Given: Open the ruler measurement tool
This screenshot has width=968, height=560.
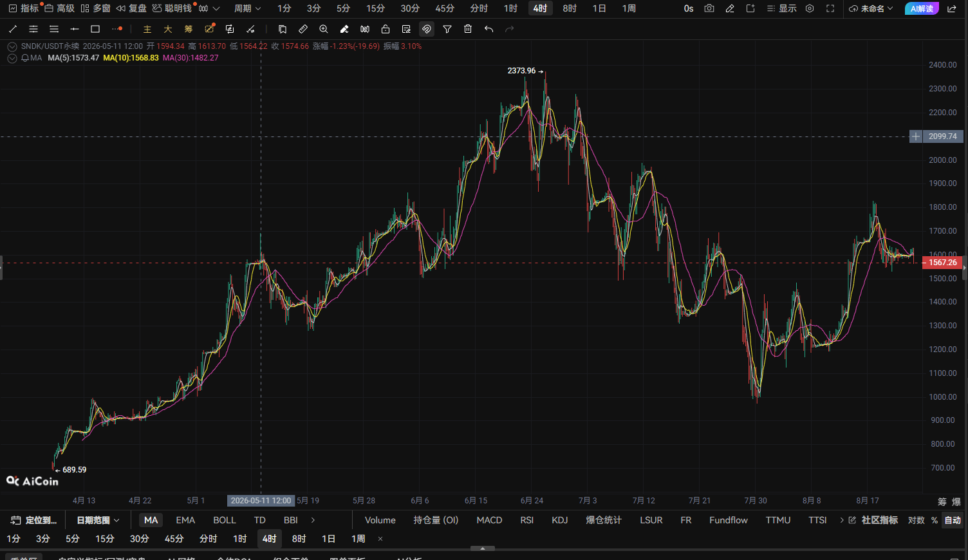Looking at the screenshot, I should [x=303, y=29].
